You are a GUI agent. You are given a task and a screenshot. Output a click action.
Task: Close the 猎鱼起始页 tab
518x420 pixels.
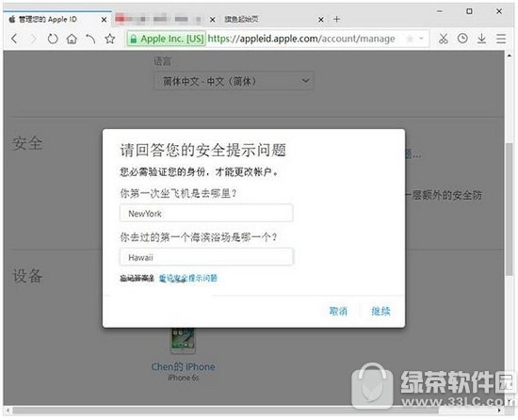pyautogui.click(x=321, y=20)
